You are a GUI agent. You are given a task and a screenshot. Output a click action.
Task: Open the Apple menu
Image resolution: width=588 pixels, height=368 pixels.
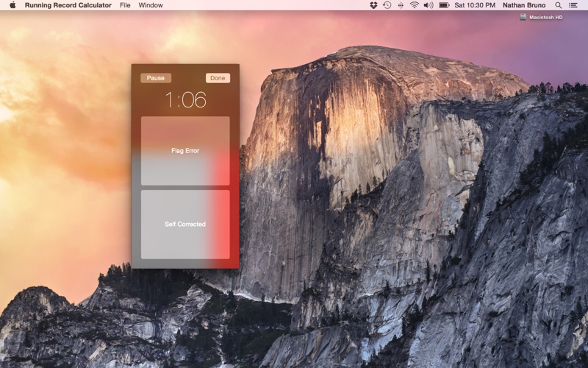click(x=12, y=5)
